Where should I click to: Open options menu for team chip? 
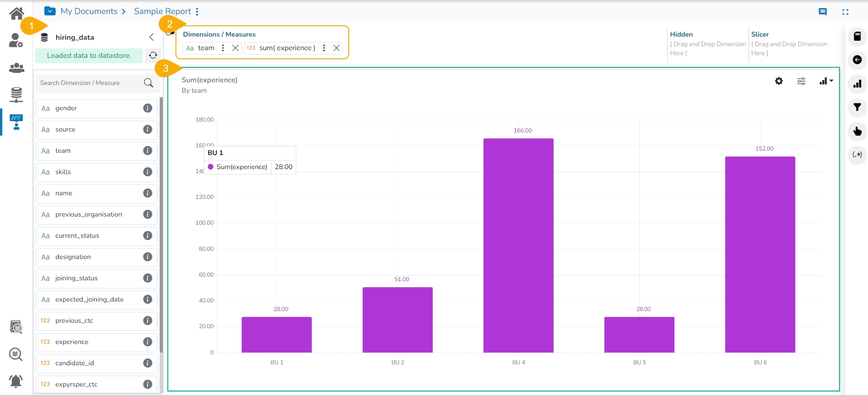[x=223, y=48]
